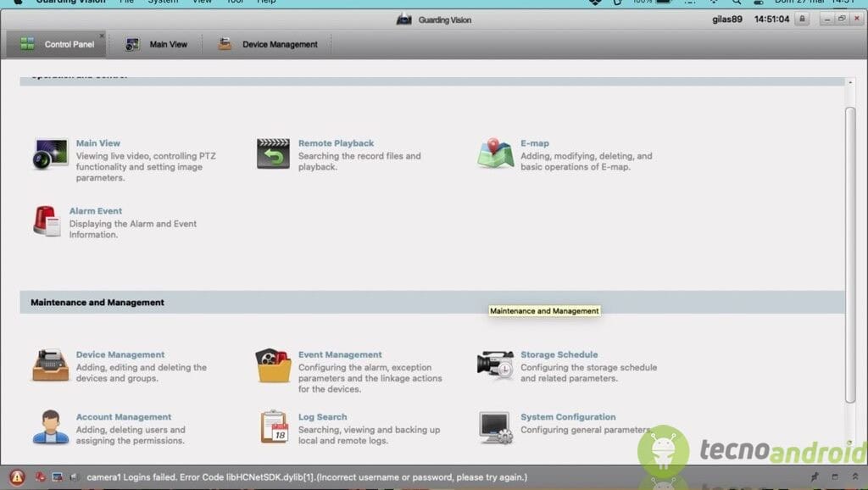This screenshot has width=868, height=490.
Task: Open the Device Management toolbox icon in Maintenance section
Action: click(50, 365)
